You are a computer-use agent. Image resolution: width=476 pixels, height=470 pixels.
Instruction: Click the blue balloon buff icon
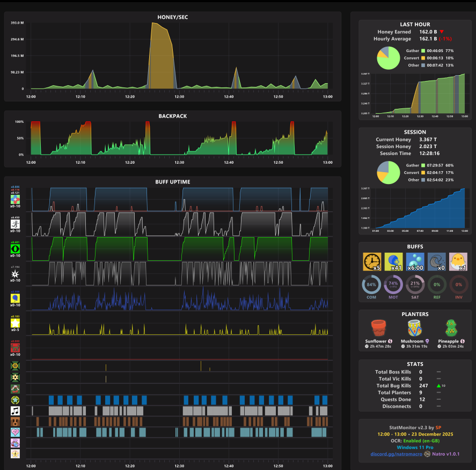15,298
